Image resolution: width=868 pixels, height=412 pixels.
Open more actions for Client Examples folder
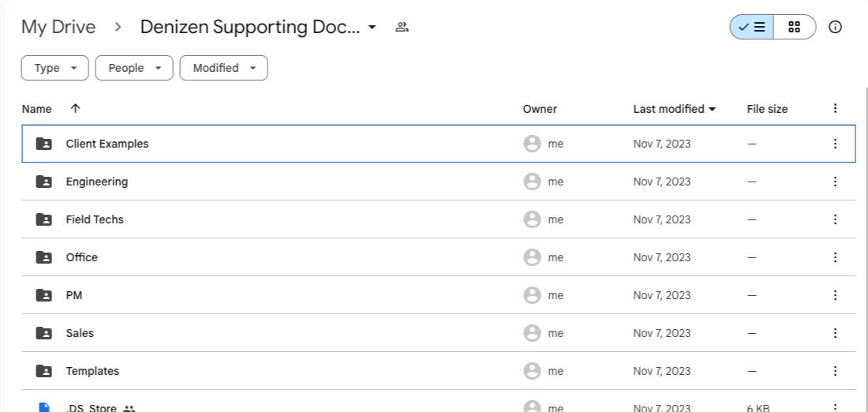coord(835,144)
